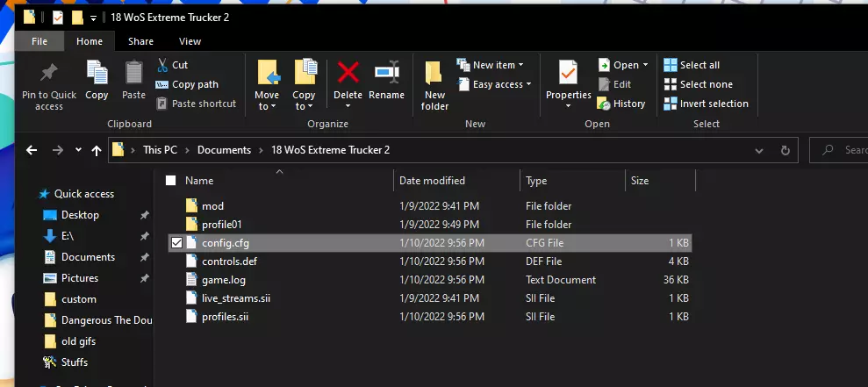The width and height of the screenshot is (868, 387).
Task: Click the Copy icon in Clipboard group
Action: click(97, 73)
